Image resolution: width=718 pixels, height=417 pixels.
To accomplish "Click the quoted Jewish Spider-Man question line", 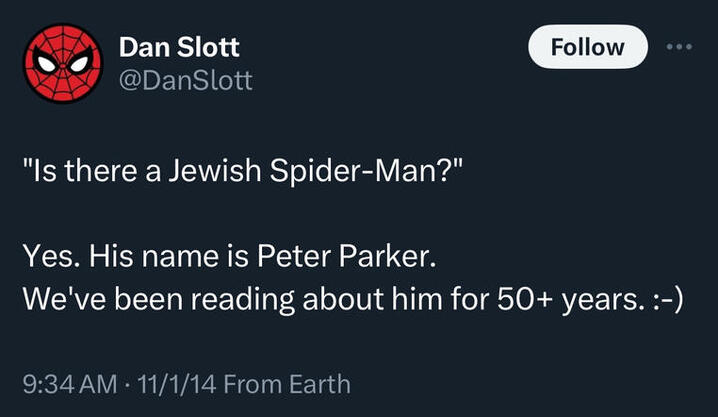I will (x=242, y=173).
